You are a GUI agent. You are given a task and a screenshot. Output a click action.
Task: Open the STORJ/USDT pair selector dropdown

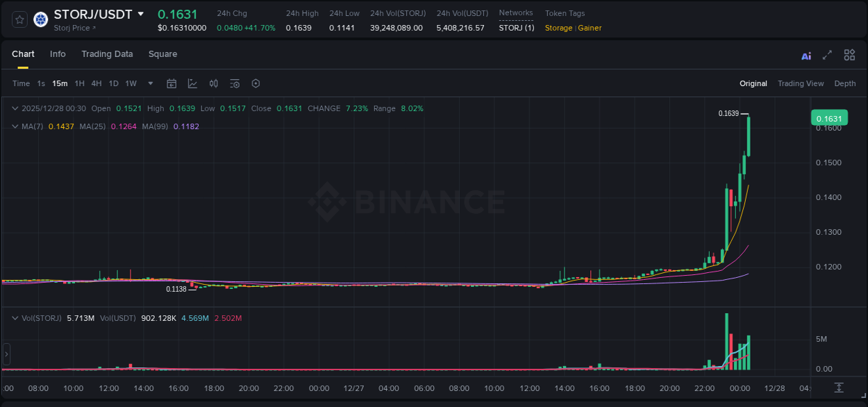(x=142, y=13)
